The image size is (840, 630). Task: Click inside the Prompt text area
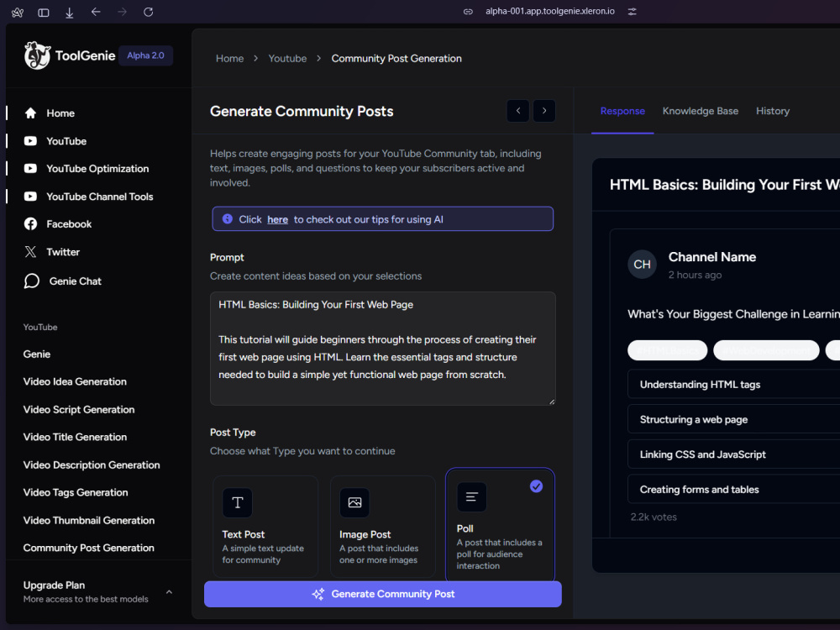(x=383, y=349)
